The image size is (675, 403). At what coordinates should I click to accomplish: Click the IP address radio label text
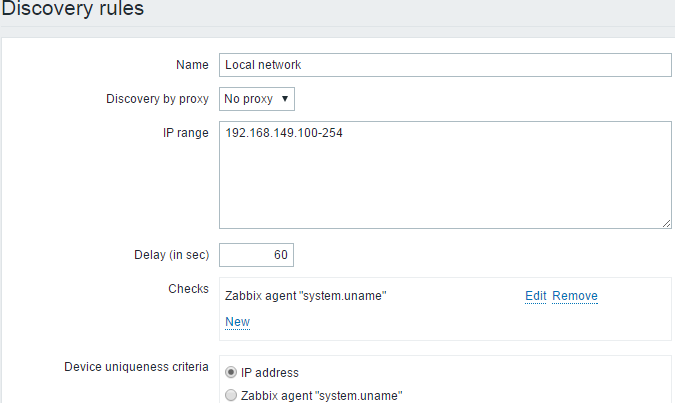(x=270, y=373)
